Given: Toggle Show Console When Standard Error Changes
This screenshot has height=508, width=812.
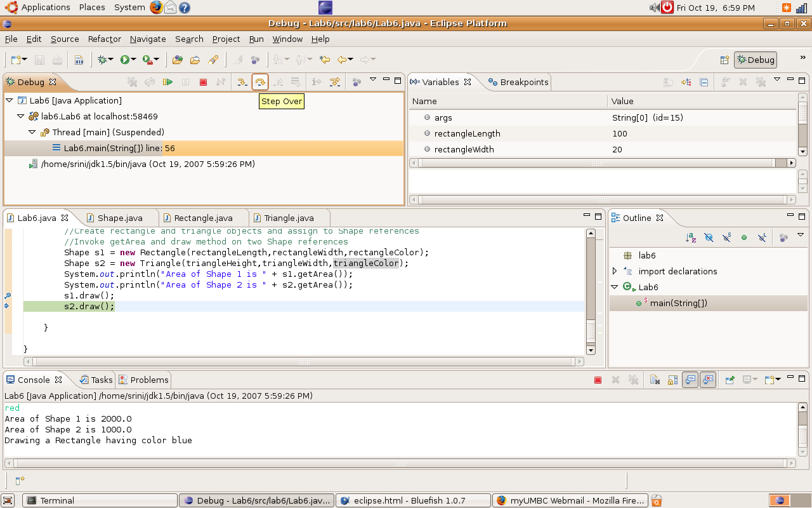Looking at the screenshot, I should click(708, 380).
